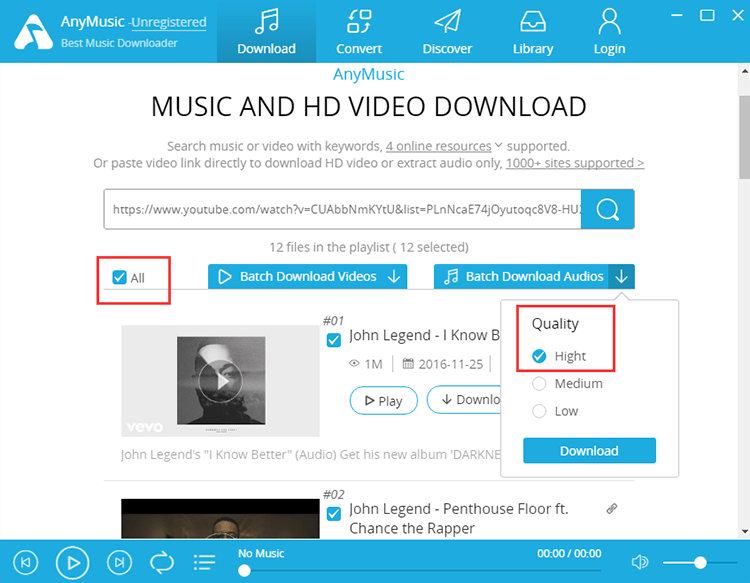This screenshot has height=583, width=750.
Task: Open the 1000+ sites supported link
Action: pos(575,163)
